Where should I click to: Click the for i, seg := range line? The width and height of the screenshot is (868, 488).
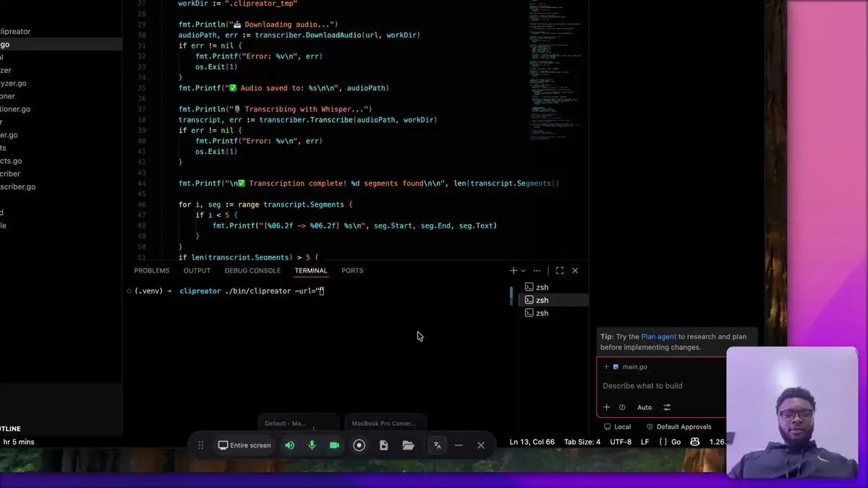265,205
